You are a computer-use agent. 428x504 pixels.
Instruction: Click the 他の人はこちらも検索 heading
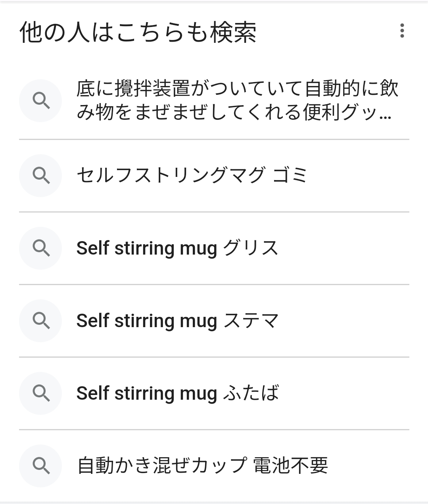point(138,32)
